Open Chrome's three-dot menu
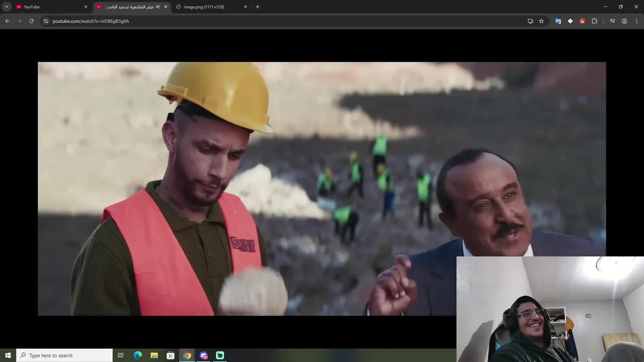The image size is (644, 362). pos(636,21)
